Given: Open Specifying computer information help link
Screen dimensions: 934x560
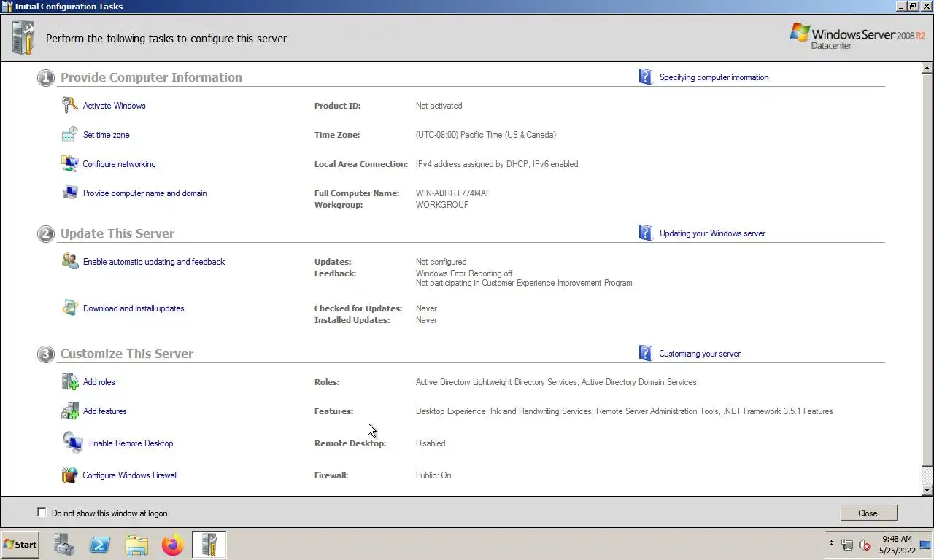Looking at the screenshot, I should click(x=714, y=77).
